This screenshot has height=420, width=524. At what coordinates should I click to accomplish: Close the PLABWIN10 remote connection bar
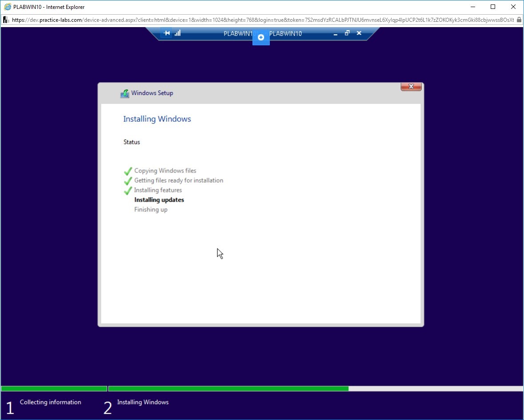click(359, 33)
